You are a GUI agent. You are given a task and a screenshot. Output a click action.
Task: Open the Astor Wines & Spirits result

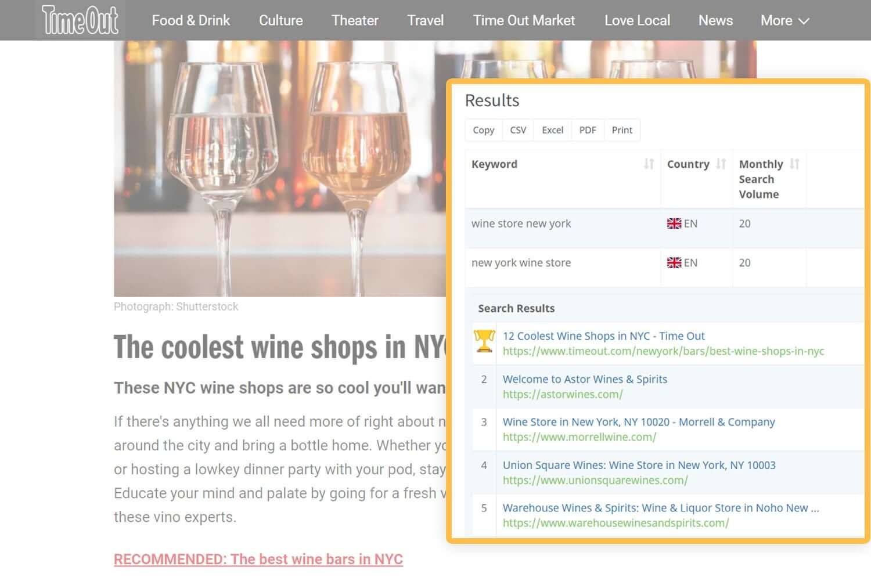click(x=585, y=379)
